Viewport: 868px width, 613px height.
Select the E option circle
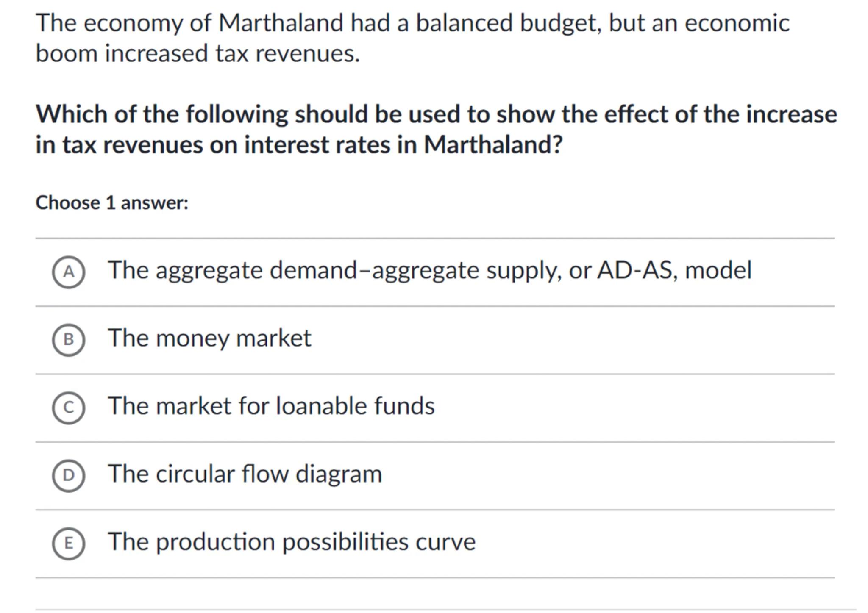click(x=68, y=543)
